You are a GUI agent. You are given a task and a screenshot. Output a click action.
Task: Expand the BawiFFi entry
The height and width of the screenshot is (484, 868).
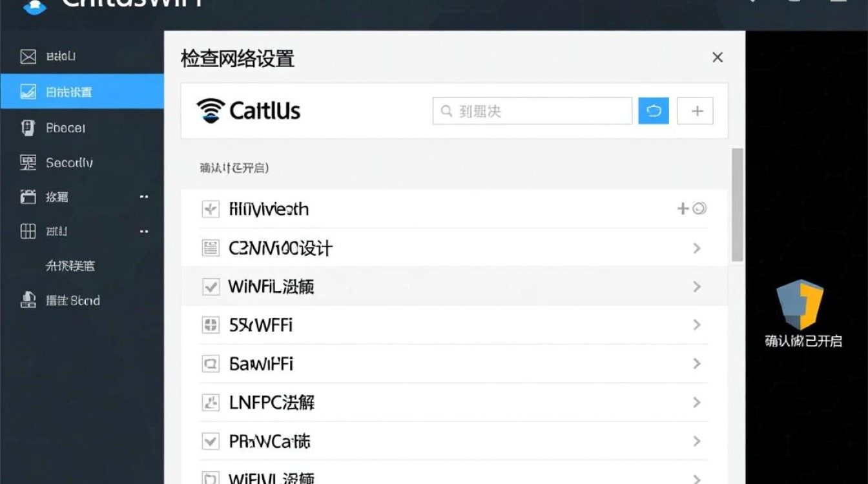696,363
